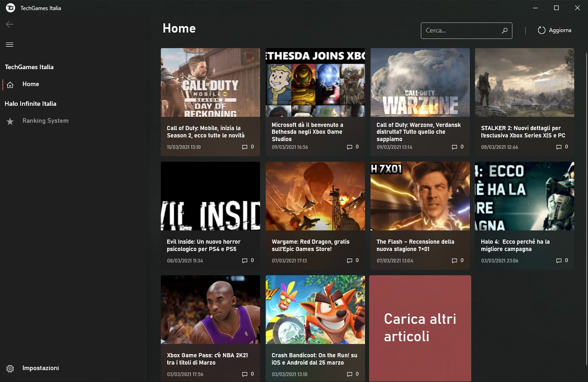The width and height of the screenshot is (588, 382).
Task: Click comment icon on The Flash card
Action: pyautogui.click(x=455, y=261)
